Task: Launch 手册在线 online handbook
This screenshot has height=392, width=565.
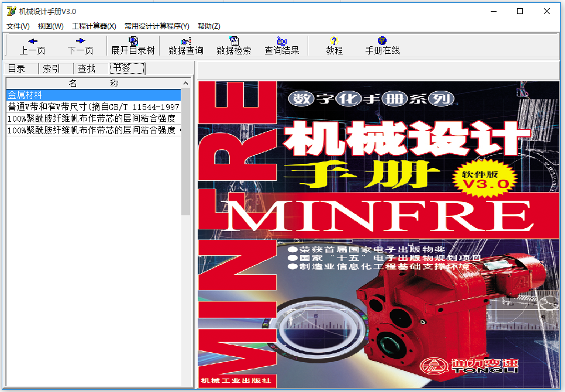Action: [x=383, y=46]
